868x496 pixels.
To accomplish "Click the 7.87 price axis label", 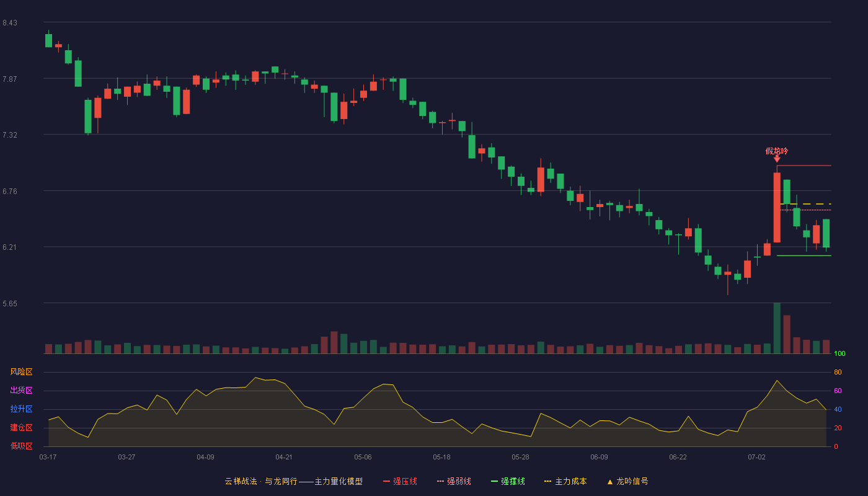I will [x=10, y=79].
